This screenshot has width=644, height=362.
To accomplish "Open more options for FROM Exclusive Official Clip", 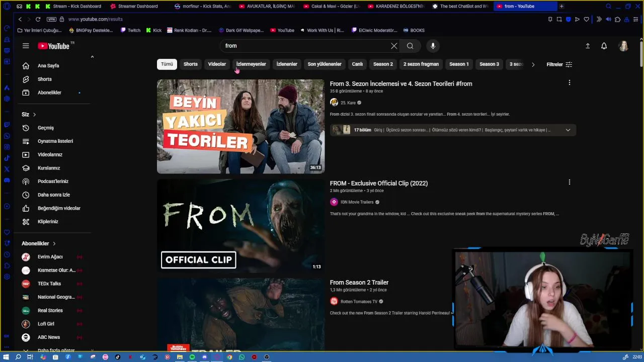I will 569,182.
